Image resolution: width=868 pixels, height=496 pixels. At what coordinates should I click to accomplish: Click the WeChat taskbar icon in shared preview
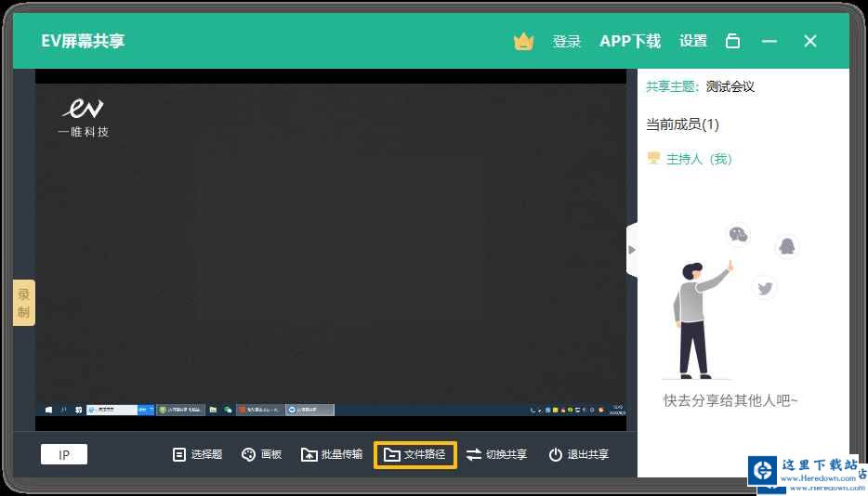pos(228,410)
